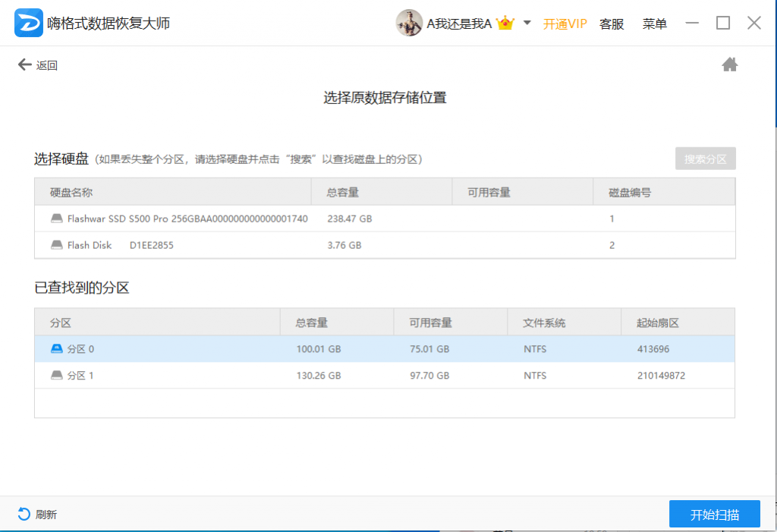Click the VIP crown icon
The width and height of the screenshot is (777, 532).
(x=505, y=23)
